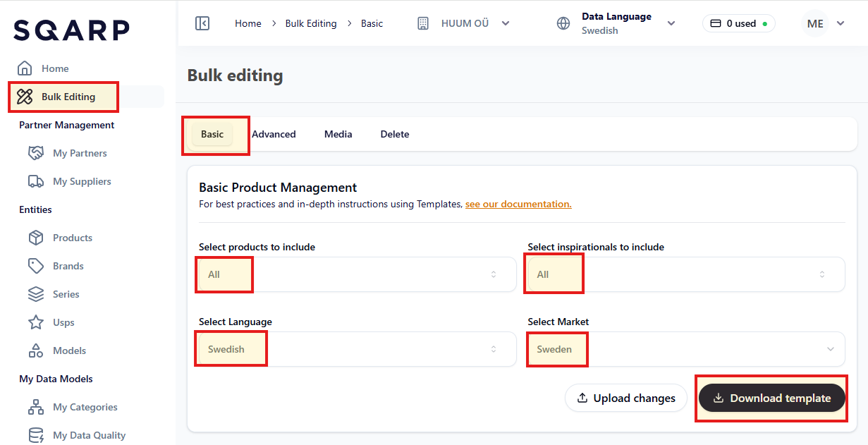Open Select products to include dropdown
This screenshot has width=868, height=445.
[x=357, y=274]
